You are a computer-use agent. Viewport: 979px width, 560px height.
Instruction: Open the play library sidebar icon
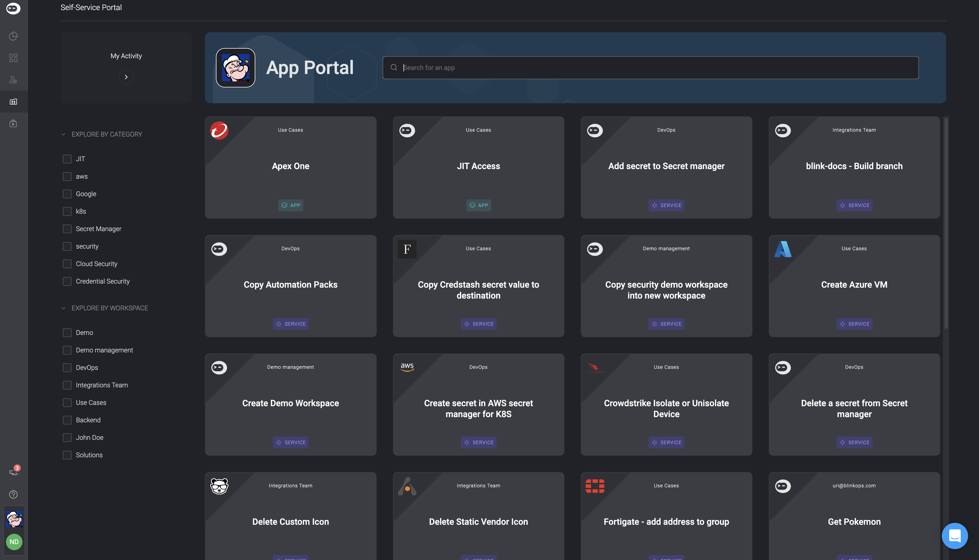13,123
